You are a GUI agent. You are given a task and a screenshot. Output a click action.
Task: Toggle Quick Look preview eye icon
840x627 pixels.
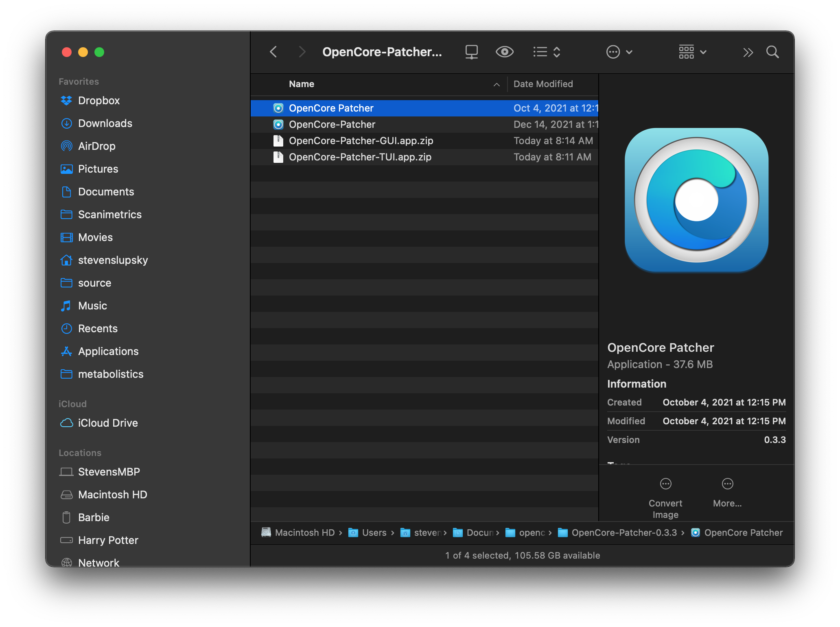[504, 52]
